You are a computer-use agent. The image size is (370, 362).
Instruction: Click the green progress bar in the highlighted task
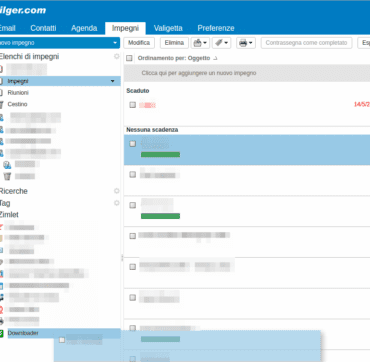(x=160, y=154)
